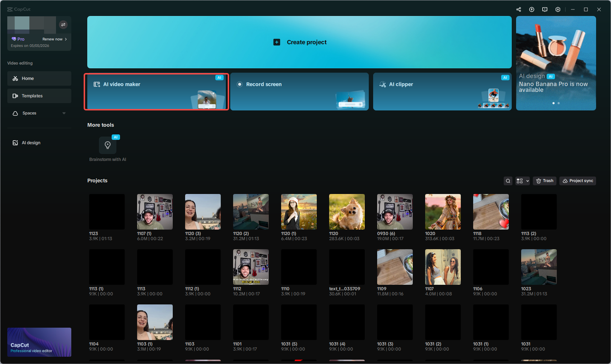Open the Record screen tool
This screenshot has height=364, width=611.
299,91
